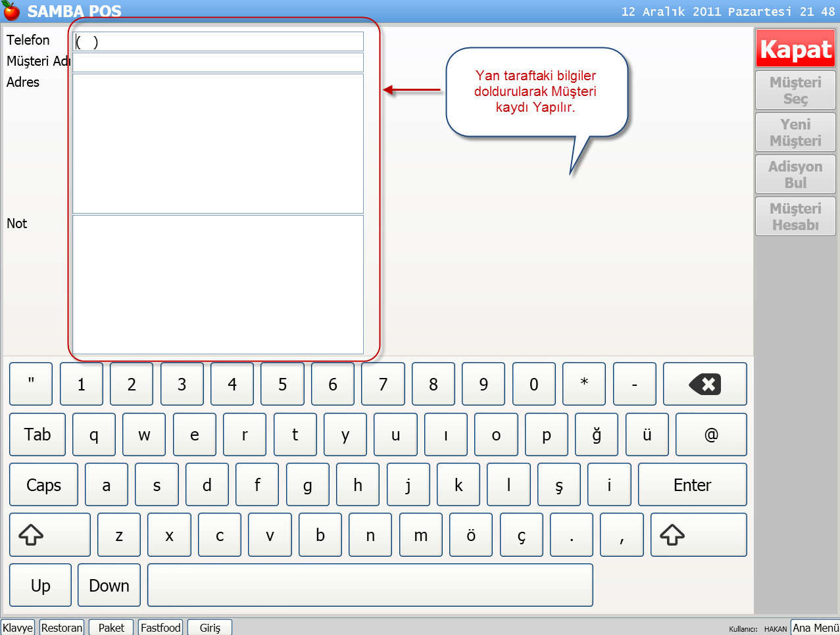Screen dimensions: 840x635
Task: Click the Tab key on keyboard
Action: click(x=37, y=435)
